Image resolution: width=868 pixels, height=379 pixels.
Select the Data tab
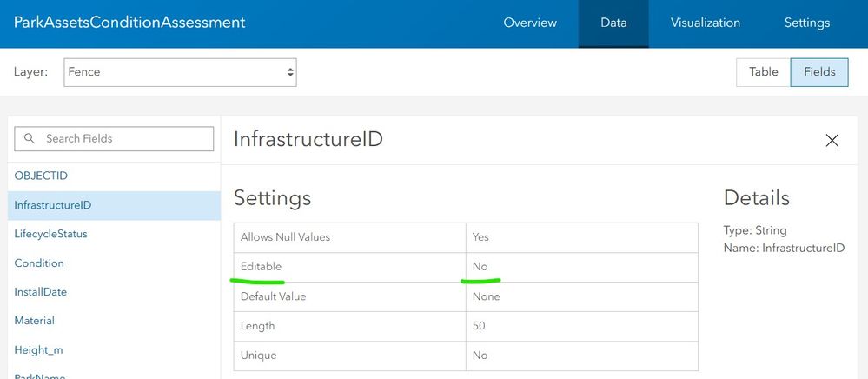[613, 23]
